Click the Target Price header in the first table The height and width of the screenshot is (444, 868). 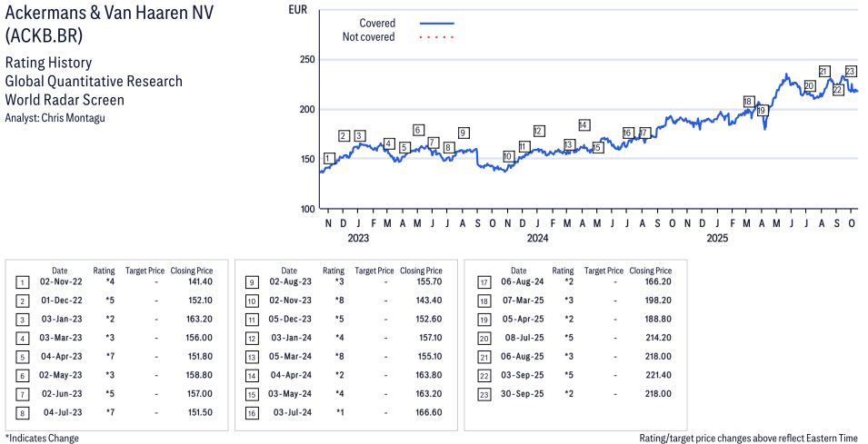pos(145,271)
